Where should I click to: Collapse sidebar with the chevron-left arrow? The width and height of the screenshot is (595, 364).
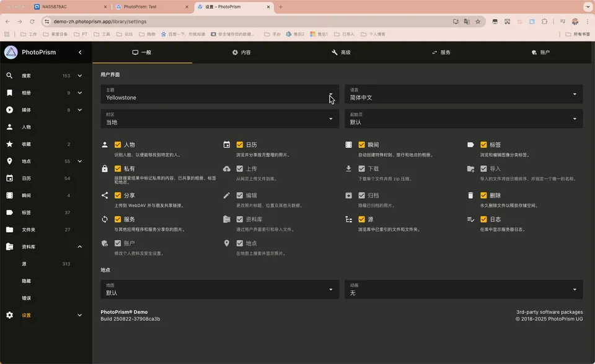80,53
